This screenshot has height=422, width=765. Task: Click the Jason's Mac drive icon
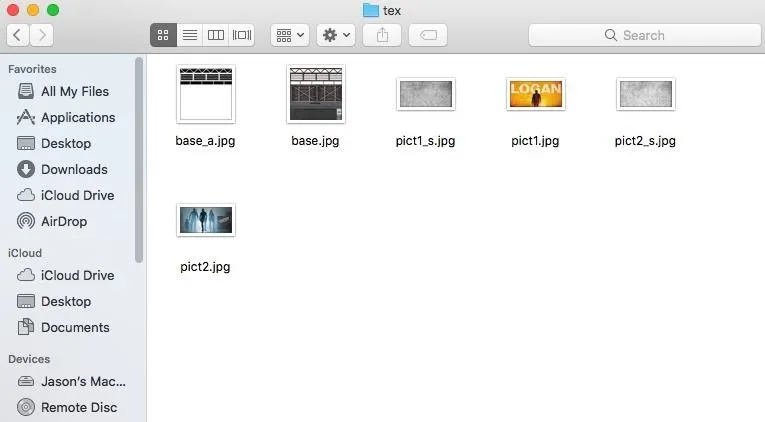26,382
